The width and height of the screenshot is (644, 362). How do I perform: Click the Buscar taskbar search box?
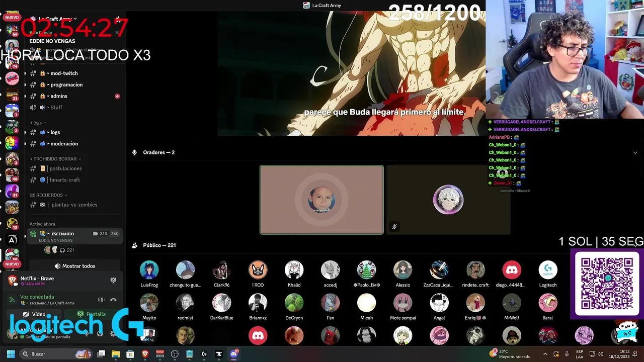click(56, 354)
